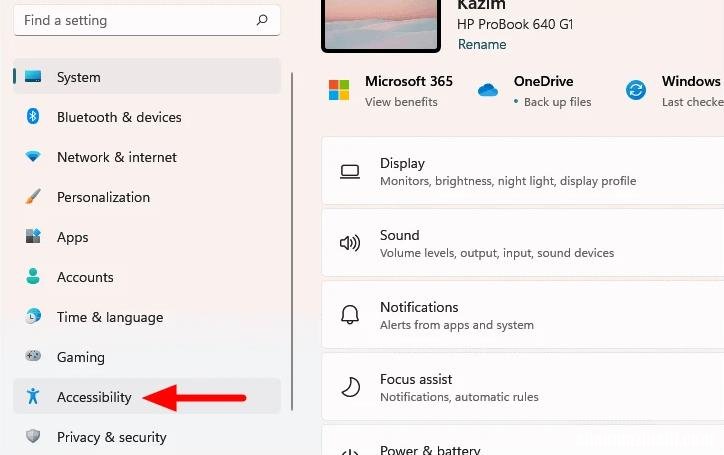The image size is (724, 455).
Task: Go to Privacy & security
Action: [147, 437]
